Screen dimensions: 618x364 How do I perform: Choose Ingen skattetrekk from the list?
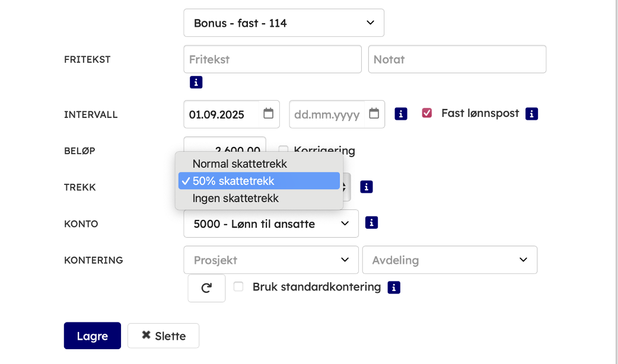(x=235, y=198)
